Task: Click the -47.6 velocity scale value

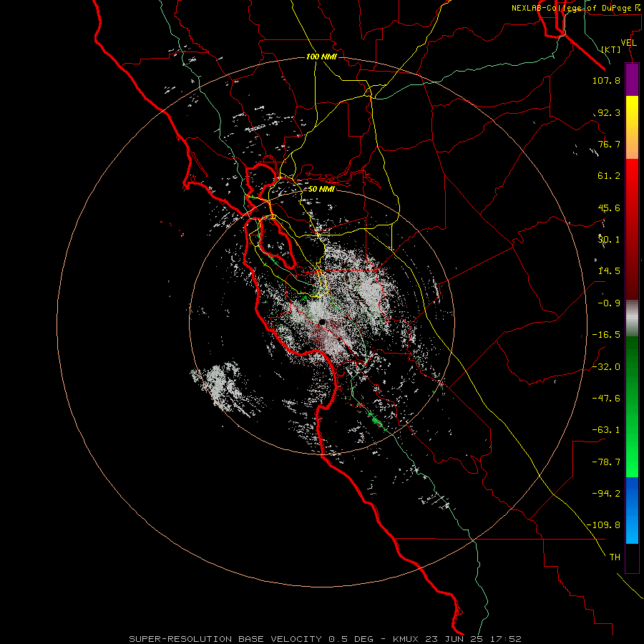Action: pyautogui.click(x=606, y=399)
